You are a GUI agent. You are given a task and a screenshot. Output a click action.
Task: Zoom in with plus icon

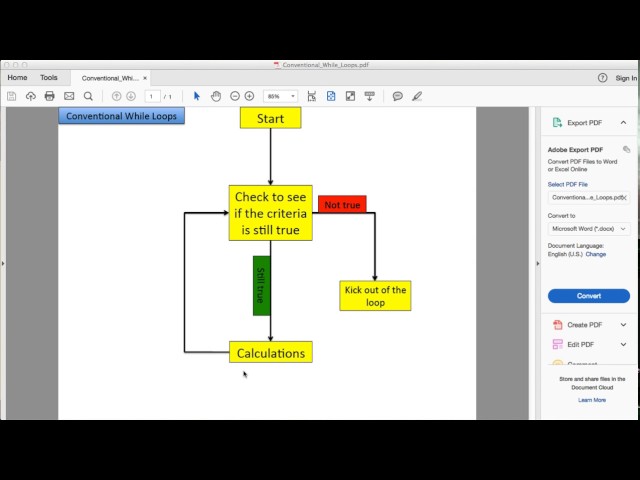pyautogui.click(x=249, y=96)
